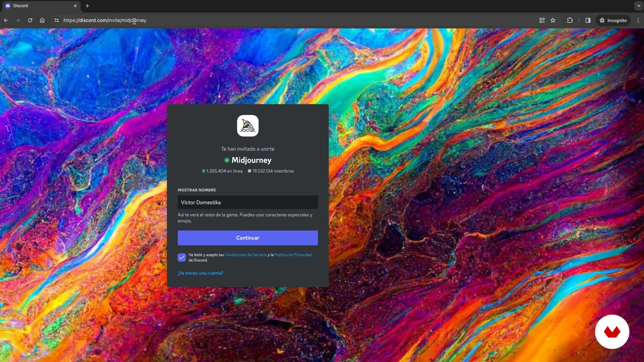Bookmark this page with the star icon

tap(553, 20)
